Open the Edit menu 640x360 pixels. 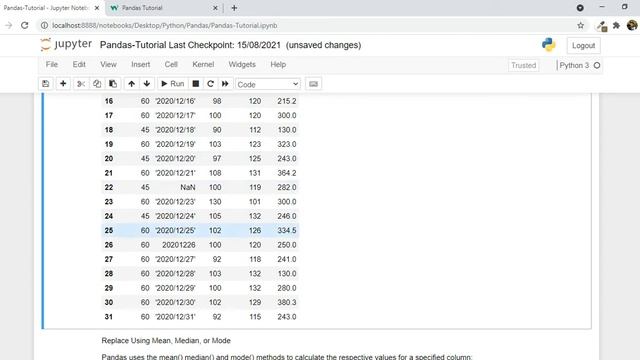click(79, 64)
